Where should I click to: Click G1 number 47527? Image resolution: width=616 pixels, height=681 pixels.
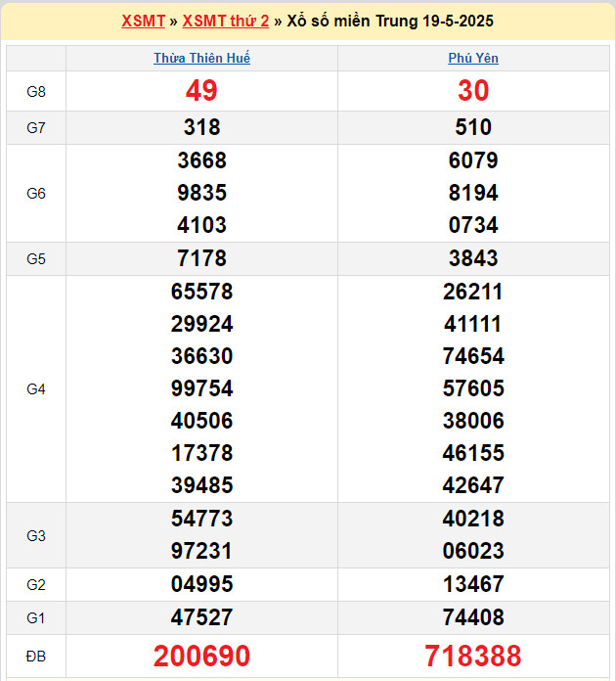[201, 617]
